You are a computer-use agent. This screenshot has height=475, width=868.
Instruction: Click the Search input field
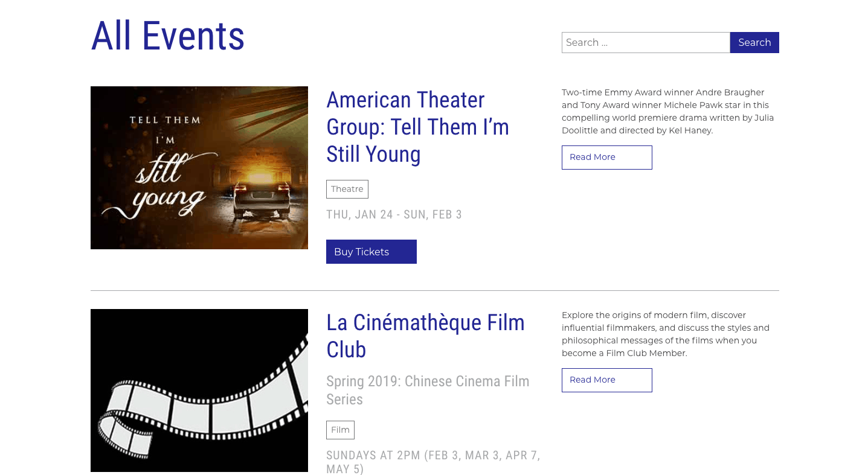(646, 42)
